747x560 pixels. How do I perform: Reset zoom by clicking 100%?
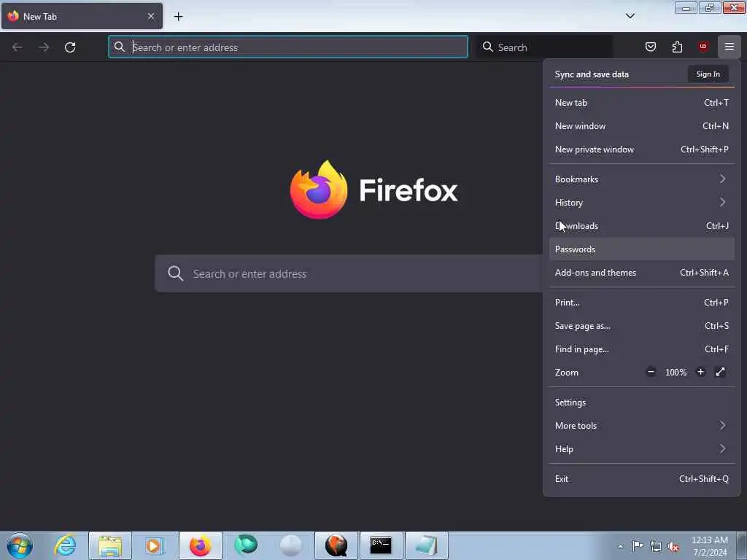[676, 373]
